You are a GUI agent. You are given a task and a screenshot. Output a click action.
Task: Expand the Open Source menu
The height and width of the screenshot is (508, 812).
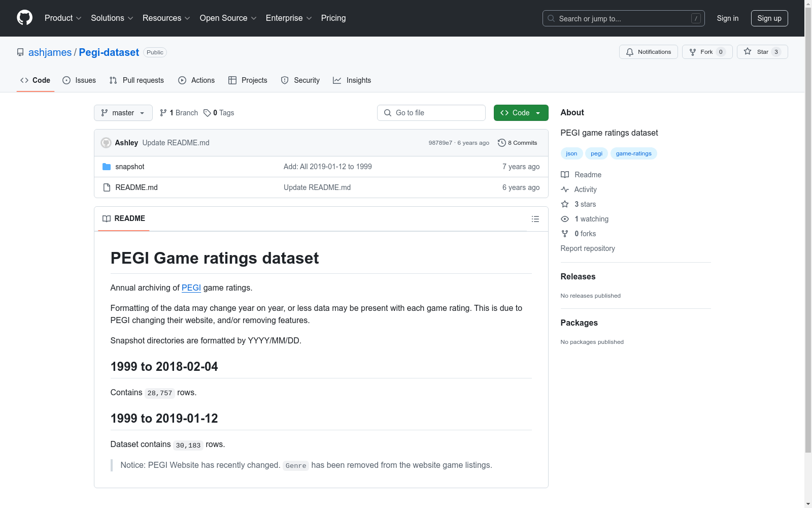(228, 18)
